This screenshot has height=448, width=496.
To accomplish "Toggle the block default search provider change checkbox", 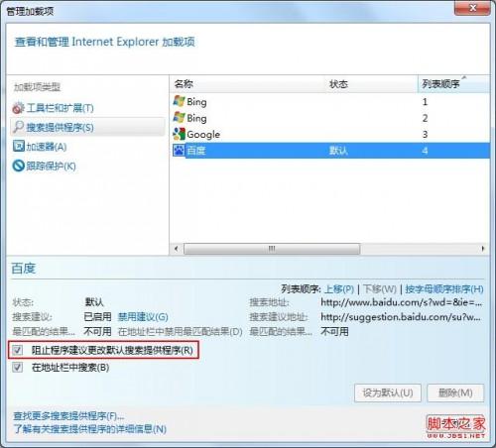I will click(18, 350).
